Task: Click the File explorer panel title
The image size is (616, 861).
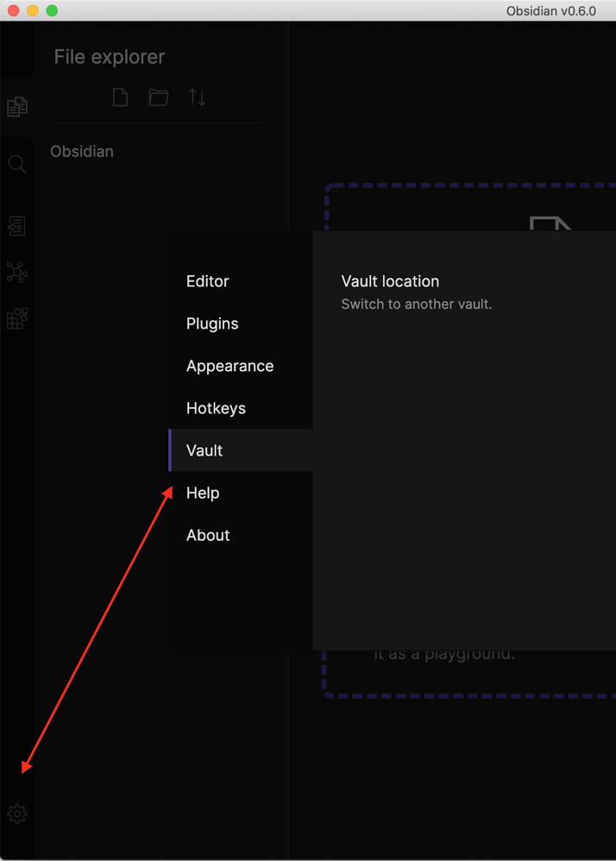Action: tap(110, 57)
